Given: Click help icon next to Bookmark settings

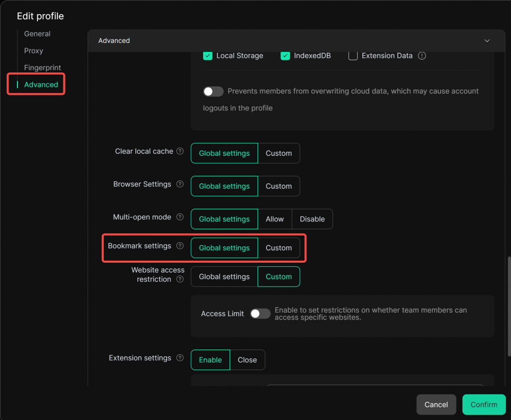Looking at the screenshot, I should (x=180, y=246).
